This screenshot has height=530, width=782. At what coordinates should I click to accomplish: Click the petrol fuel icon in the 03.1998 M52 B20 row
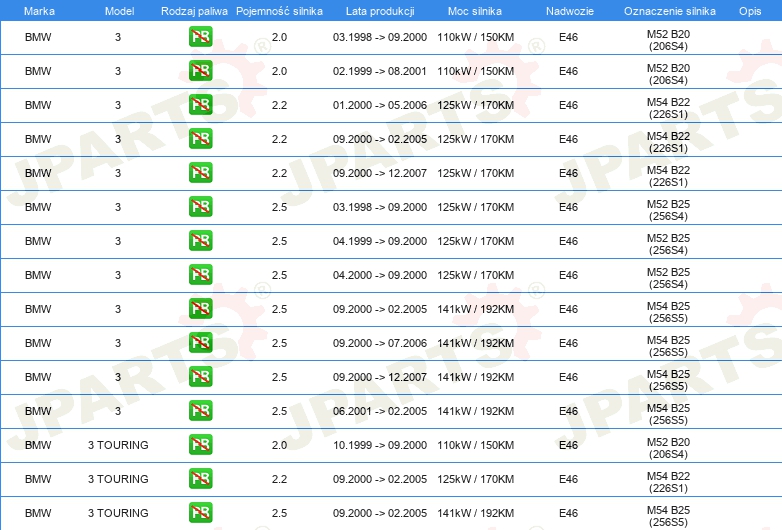200,37
